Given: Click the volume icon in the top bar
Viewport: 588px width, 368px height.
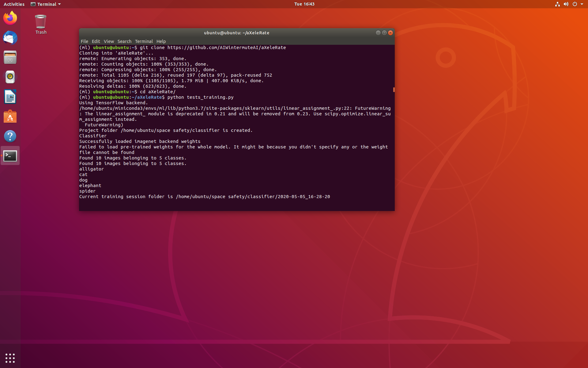Looking at the screenshot, I should [x=566, y=4].
